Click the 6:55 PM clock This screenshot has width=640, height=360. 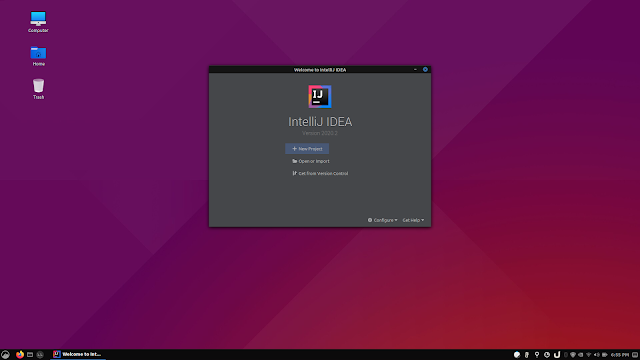[x=620, y=355]
